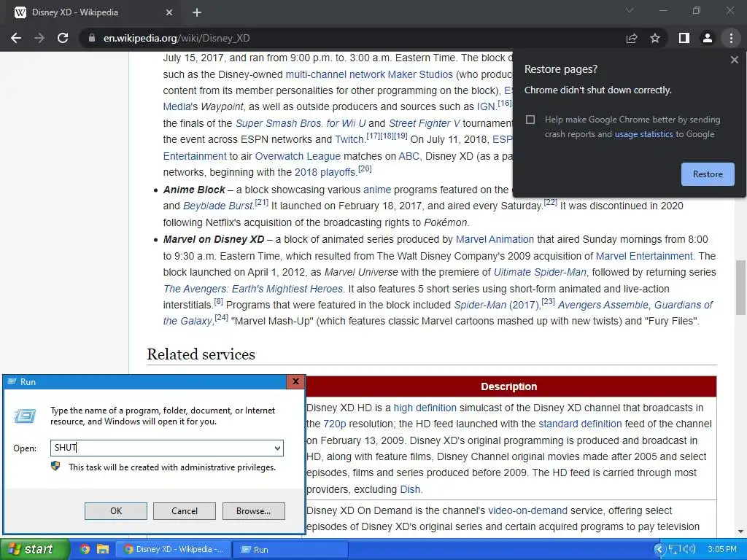The image size is (747, 560).
Task: Click citation reference [20]
Action: [365, 168]
